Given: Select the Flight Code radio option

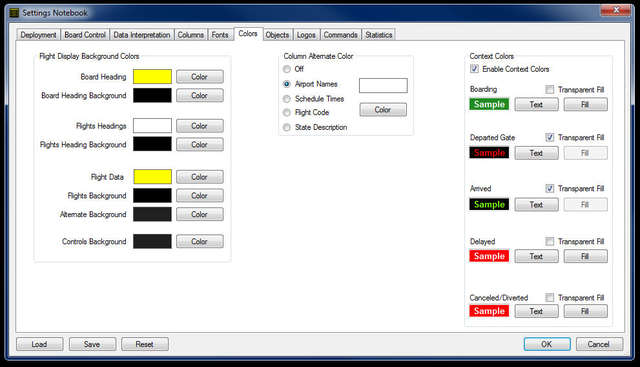Looking at the screenshot, I should (287, 113).
